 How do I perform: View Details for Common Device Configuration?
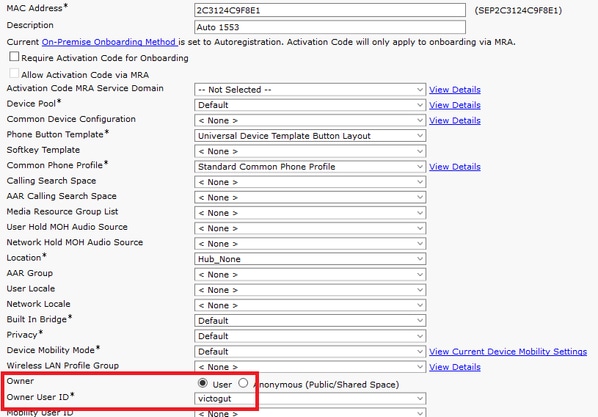(x=455, y=121)
